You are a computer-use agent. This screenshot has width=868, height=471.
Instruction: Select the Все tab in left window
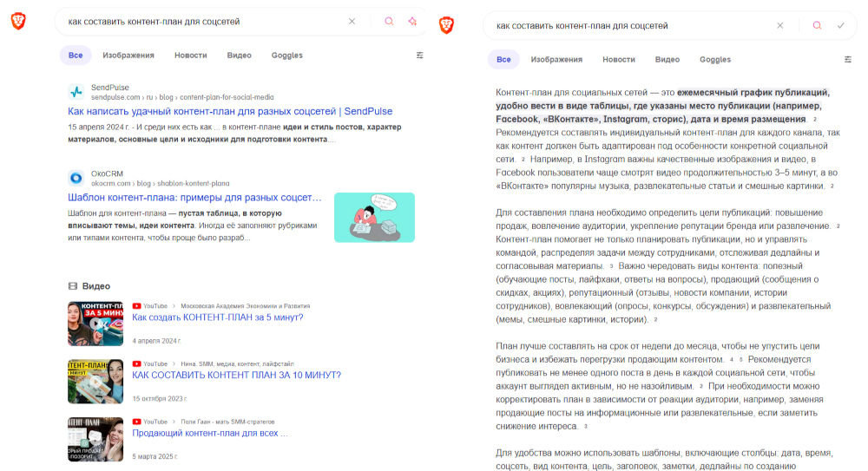click(x=76, y=56)
